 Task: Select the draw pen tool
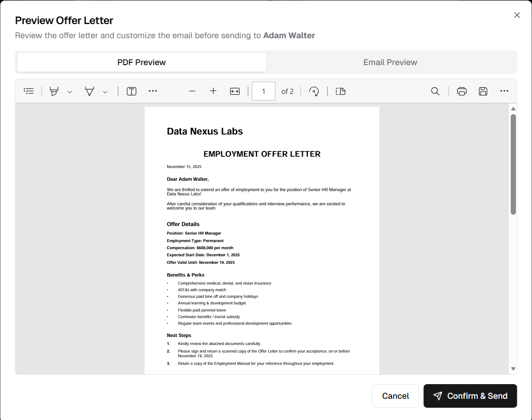[89, 91]
